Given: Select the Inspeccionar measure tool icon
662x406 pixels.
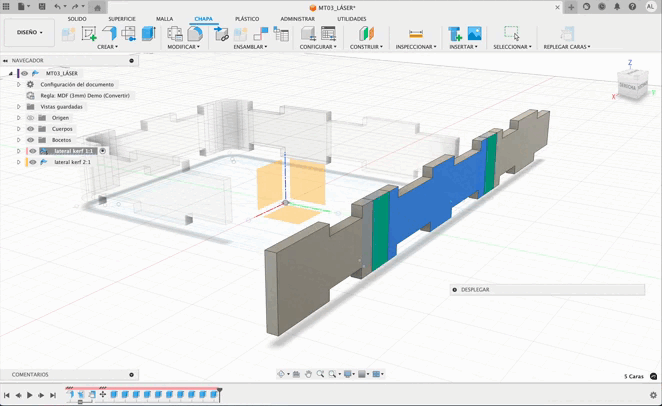Looking at the screenshot, I should (415, 34).
